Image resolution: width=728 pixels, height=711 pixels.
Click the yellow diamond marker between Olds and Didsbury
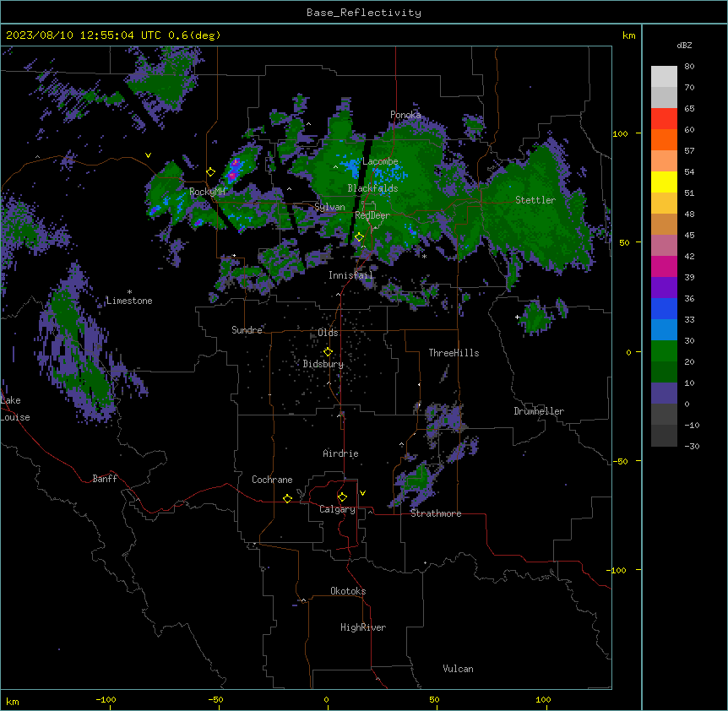pos(328,352)
